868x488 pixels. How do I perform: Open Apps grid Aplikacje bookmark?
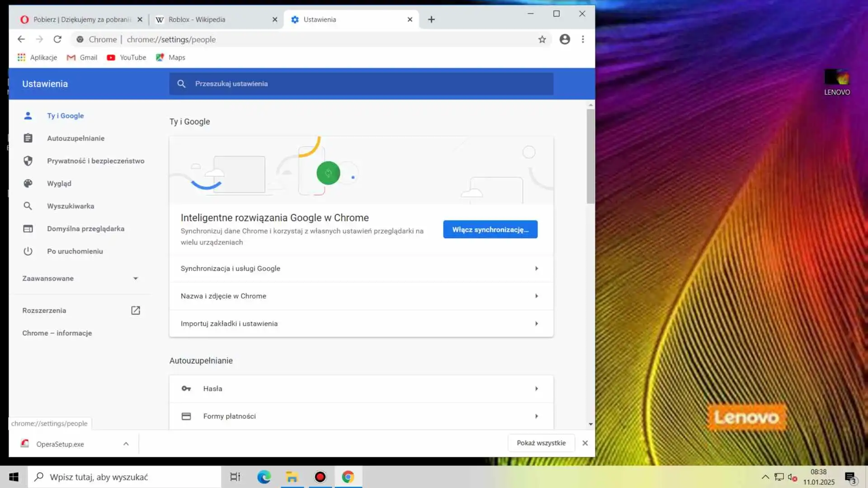pyautogui.click(x=37, y=57)
